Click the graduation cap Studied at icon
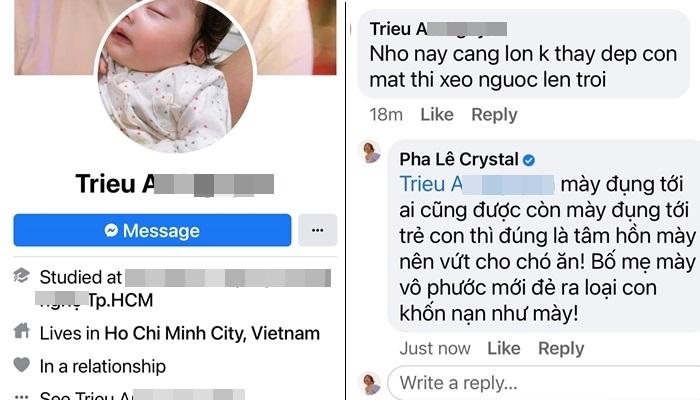 point(21,276)
